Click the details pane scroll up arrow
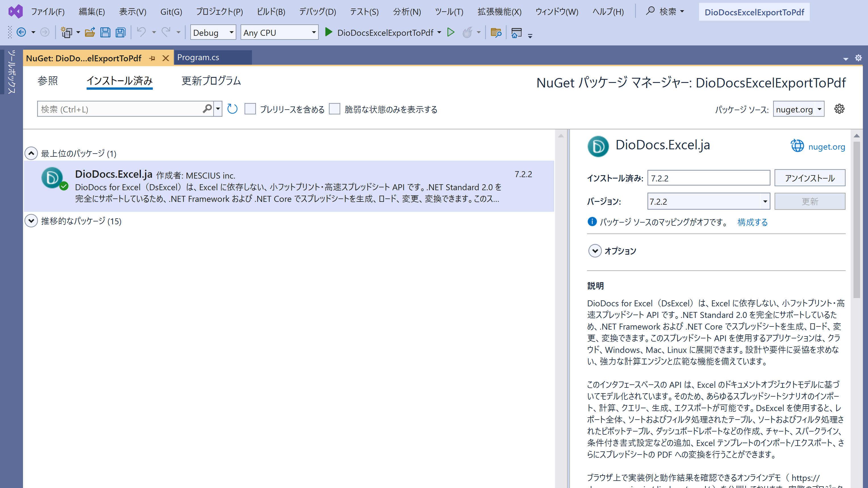Image resolution: width=868 pixels, height=488 pixels. pyautogui.click(x=857, y=135)
